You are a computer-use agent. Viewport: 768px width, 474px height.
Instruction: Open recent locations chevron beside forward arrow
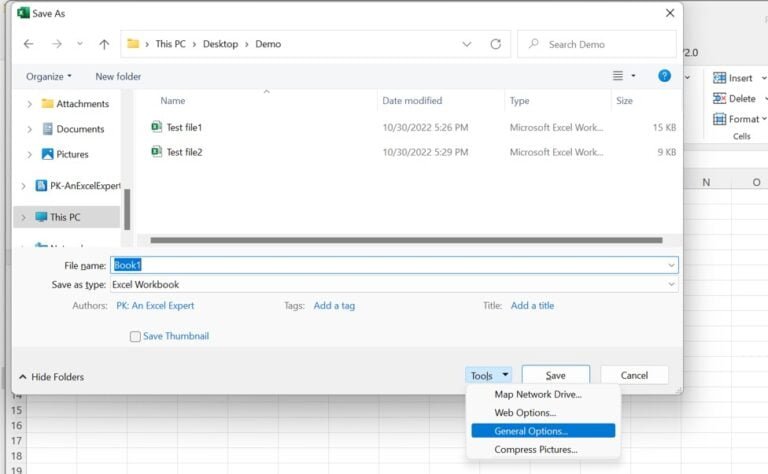click(x=80, y=44)
